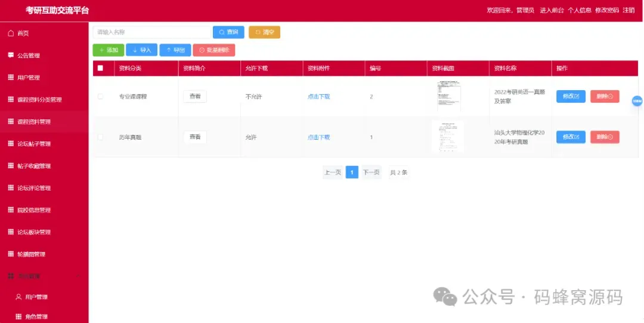This screenshot has height=323, width=644.
Task: Click 点击下载 link in the 专业课课程 row
Action: pos(318,97)
